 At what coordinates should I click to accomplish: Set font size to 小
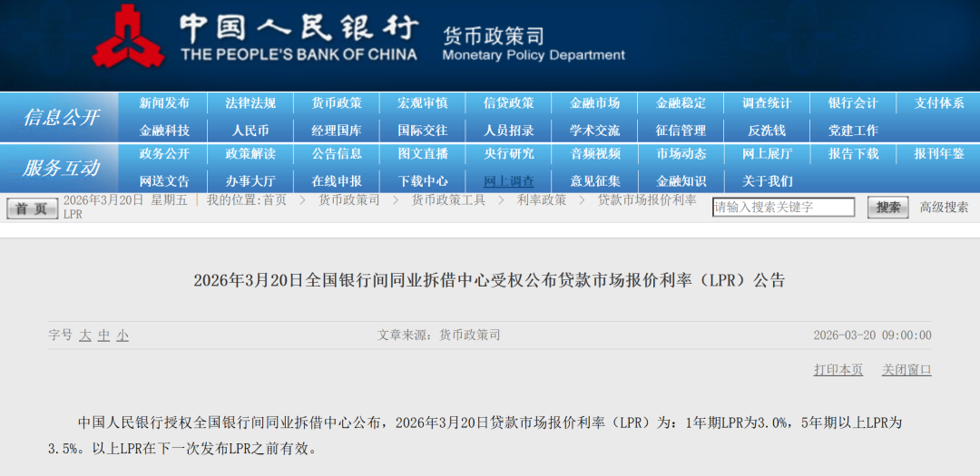[122, 335]
